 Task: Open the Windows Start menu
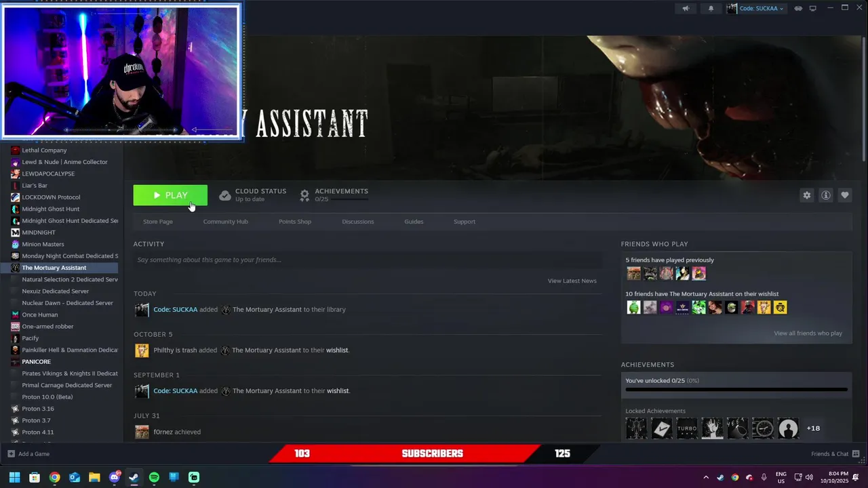pos(14,477)
